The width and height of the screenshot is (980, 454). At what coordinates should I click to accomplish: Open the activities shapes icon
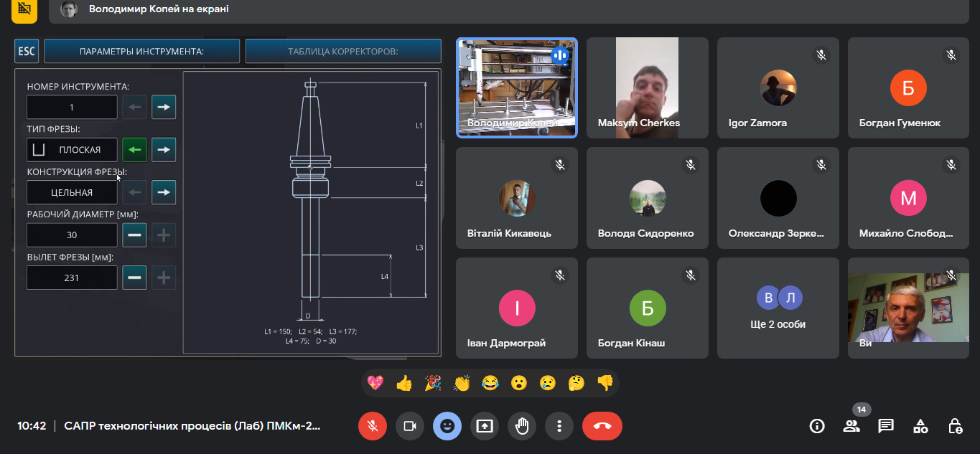click(x=920, y=426)
